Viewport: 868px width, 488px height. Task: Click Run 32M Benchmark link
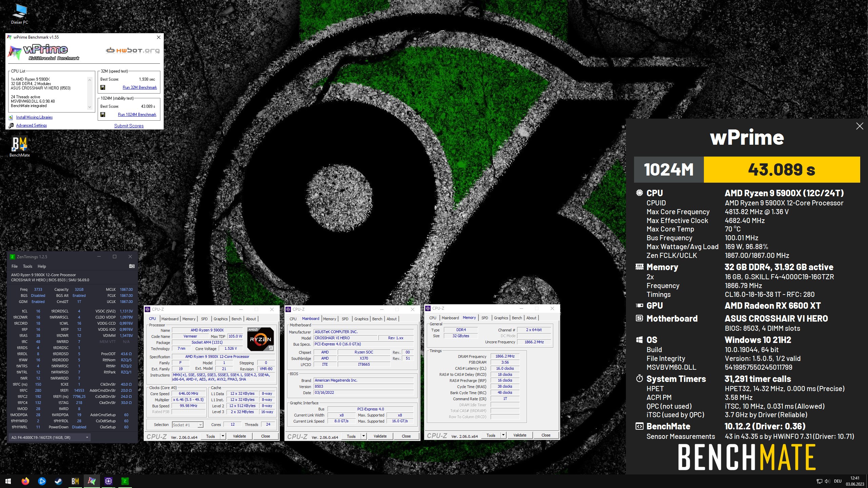coord(140,87)
